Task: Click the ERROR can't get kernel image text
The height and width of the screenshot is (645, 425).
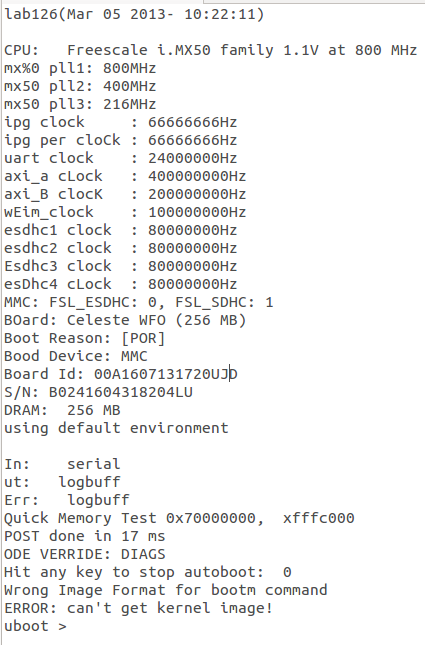Action: coord(139,608)
